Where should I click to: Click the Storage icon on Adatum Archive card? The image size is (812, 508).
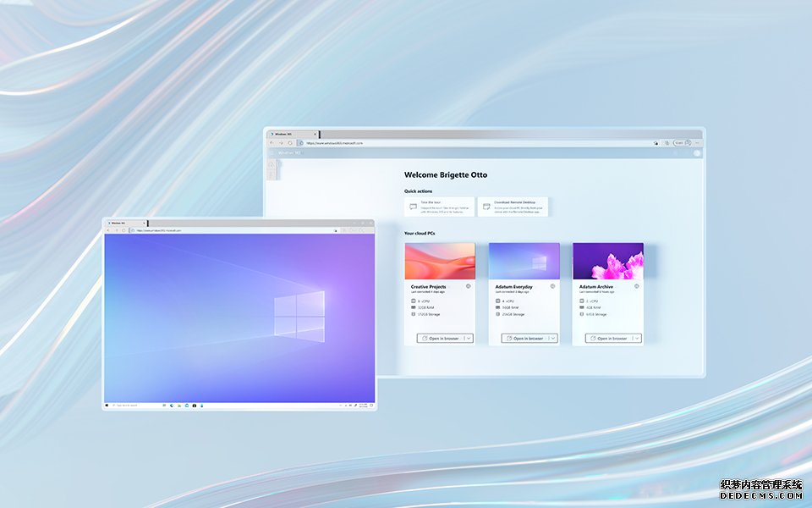[x=581, y=313]
